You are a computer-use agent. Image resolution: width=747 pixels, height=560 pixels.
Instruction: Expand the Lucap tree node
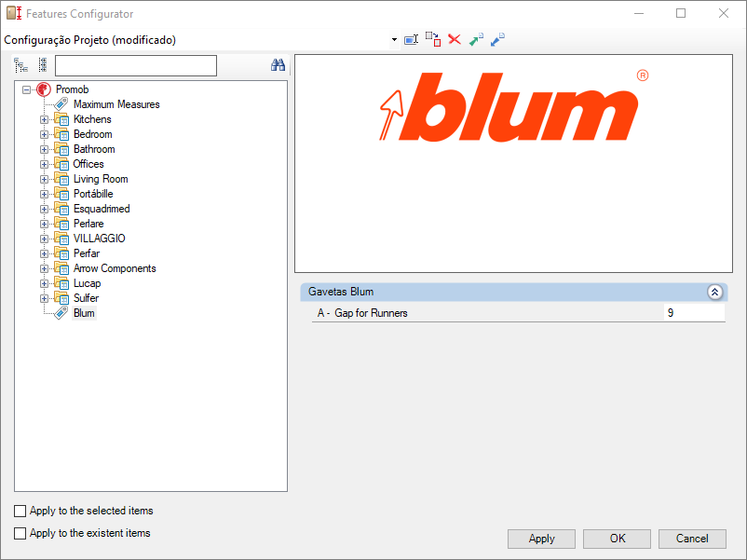point(44,283)
